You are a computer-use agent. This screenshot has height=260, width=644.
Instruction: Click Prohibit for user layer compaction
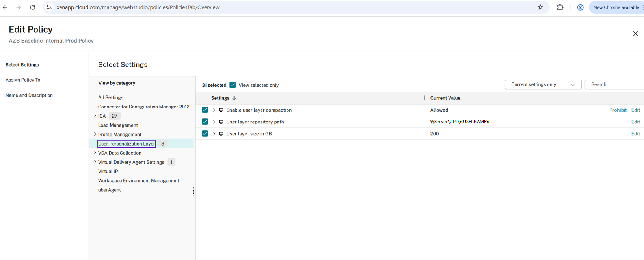pyautogui.click(x=618, y=110)
